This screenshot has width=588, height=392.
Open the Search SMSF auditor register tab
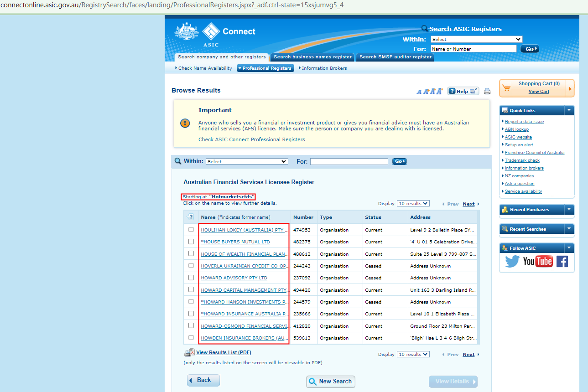395,57
